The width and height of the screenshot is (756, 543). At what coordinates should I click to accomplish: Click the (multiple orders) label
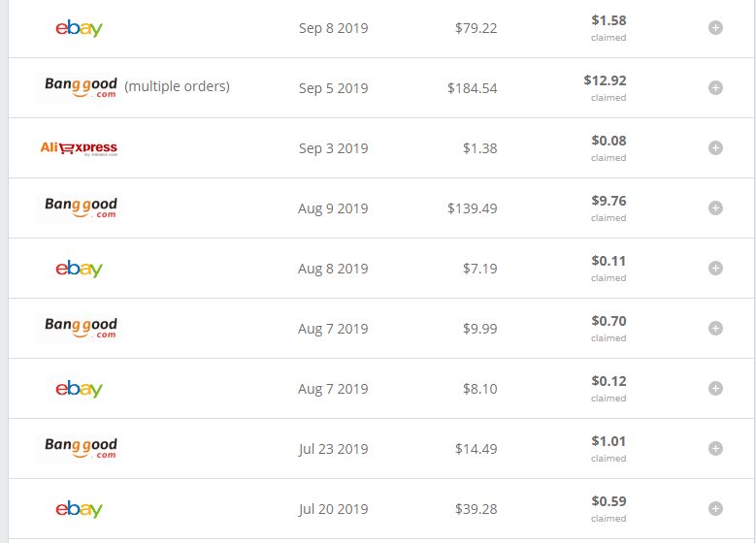pos(177,86)
